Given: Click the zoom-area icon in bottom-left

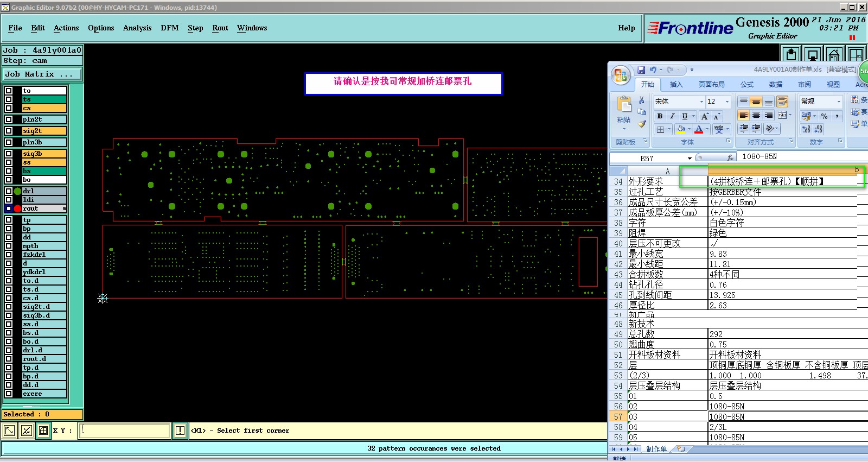Looking at the screenshot, I should [9, 431].
